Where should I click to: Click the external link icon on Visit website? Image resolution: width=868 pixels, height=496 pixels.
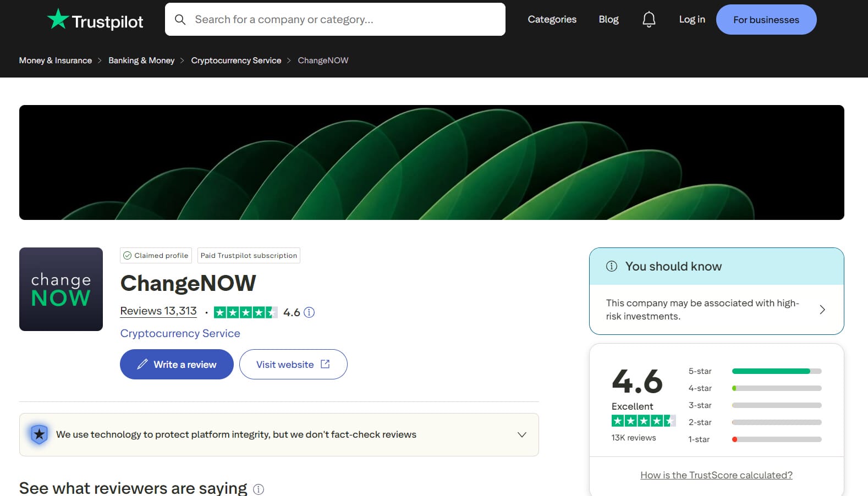click(325, 364)
